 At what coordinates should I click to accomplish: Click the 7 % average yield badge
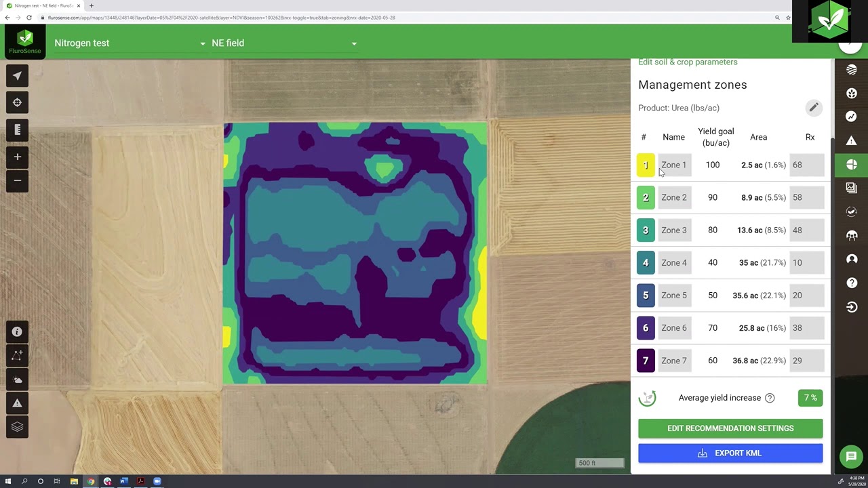(x=810, y=398)
